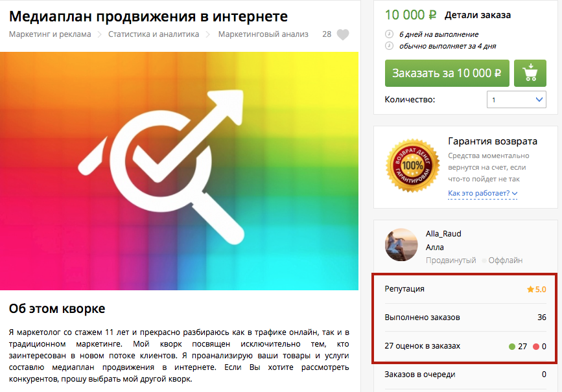Image resolution: width=562 pixels, height=392 pixels.
Task: Go to Статистика и аналитика category
Action: (154, 34)
